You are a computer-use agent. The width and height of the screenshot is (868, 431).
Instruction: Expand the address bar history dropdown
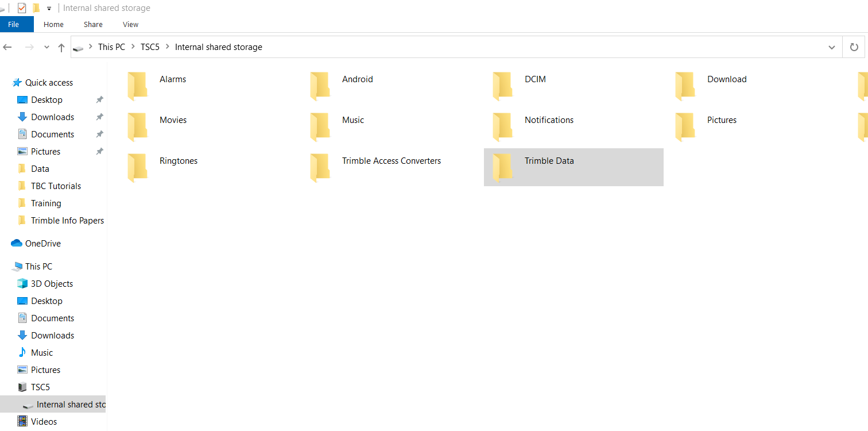pos(831,48)
